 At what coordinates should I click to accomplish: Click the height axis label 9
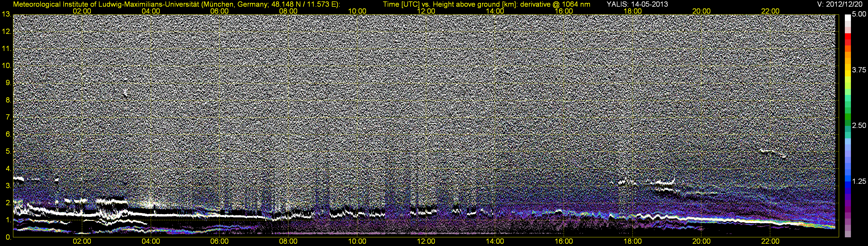coord(8,83)
